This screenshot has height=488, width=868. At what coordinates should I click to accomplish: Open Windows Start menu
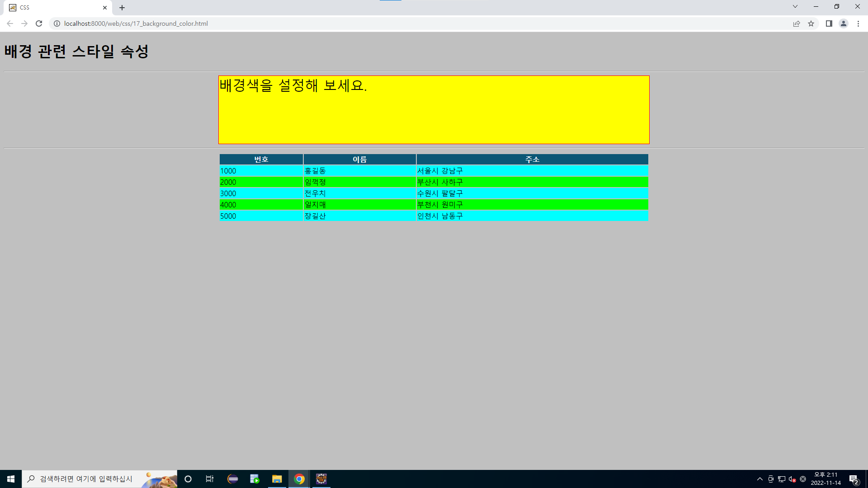(x=11, y=479)
